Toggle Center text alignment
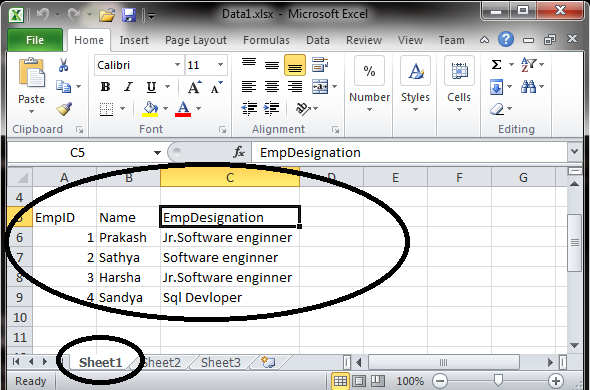This screenshot has width=590, height=390. pyautogui.click(x=272, y=87)
